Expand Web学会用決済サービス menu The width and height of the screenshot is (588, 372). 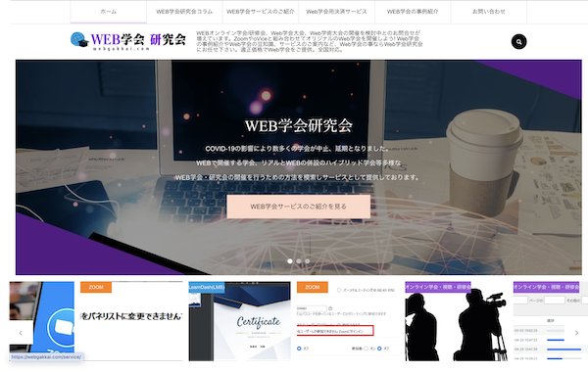point(336,12)
